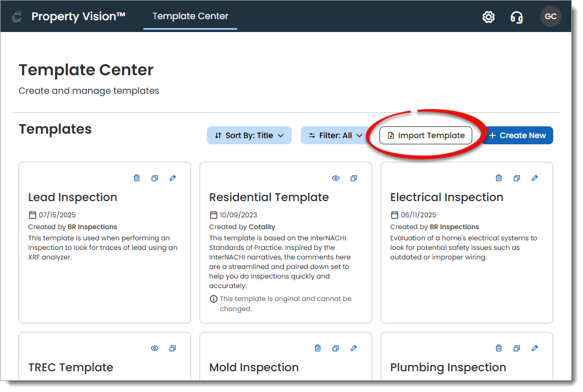The width and height of the screenshot is (583, 392).
Task: Open the GC user account menu
Action: pos(551,17)
